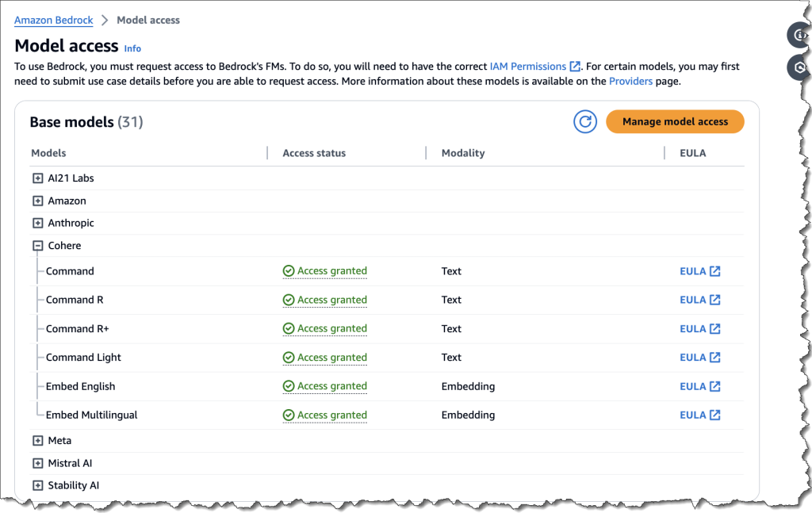Click Access granted status for Command R
The width and height of the screenshot is (812, 513).
click(324, 300)
